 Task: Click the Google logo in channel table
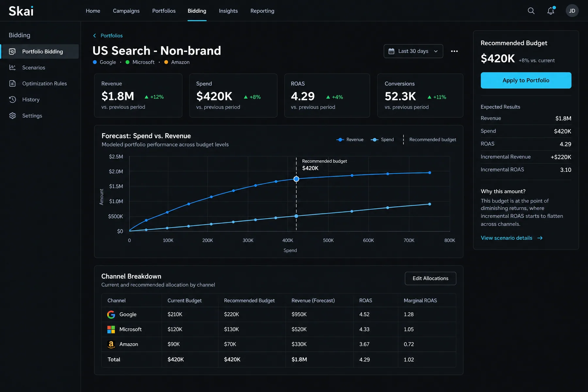tap(111, 314)
